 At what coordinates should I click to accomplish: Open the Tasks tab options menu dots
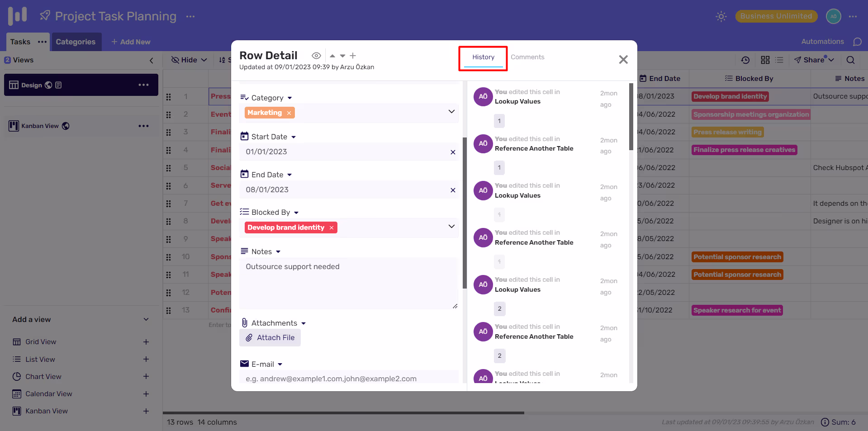click(42, 42)
